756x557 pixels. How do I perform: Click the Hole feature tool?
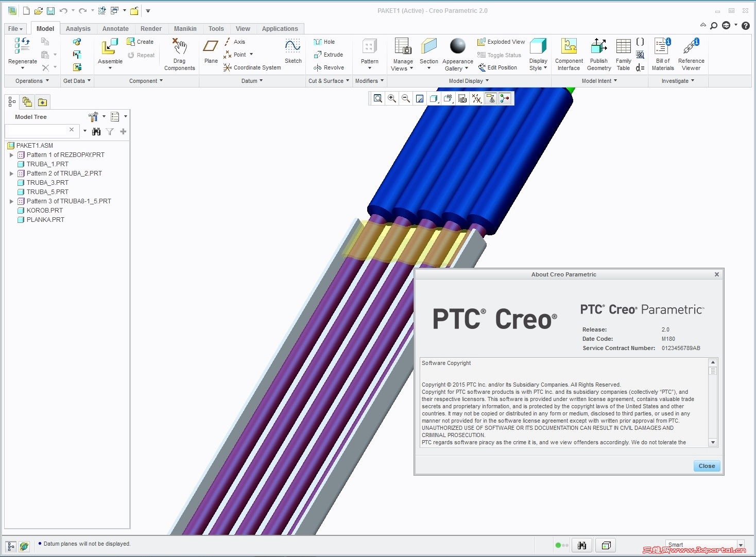[324, 42]
